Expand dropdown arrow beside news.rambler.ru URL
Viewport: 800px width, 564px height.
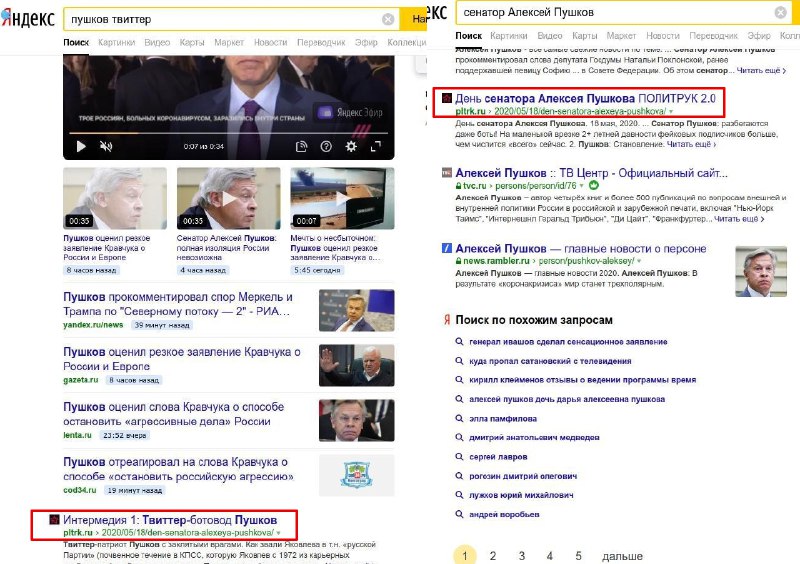[639, 261]
